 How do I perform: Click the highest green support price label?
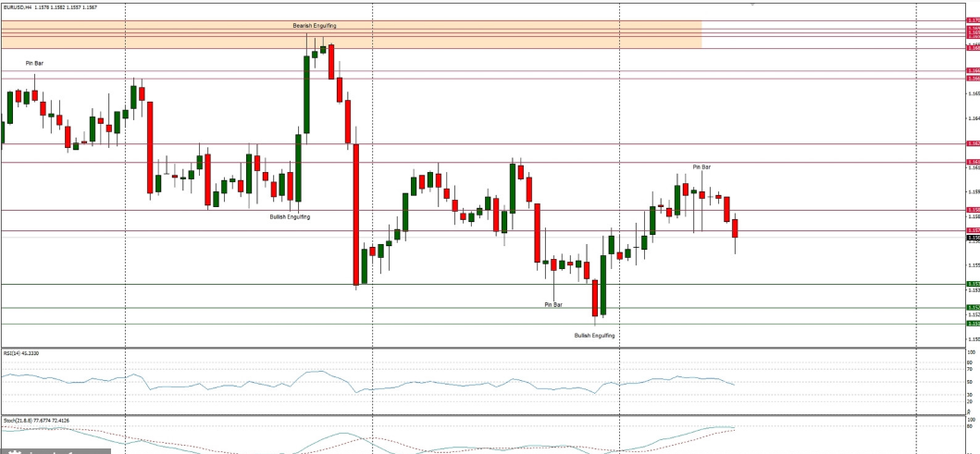click(973, 284)
